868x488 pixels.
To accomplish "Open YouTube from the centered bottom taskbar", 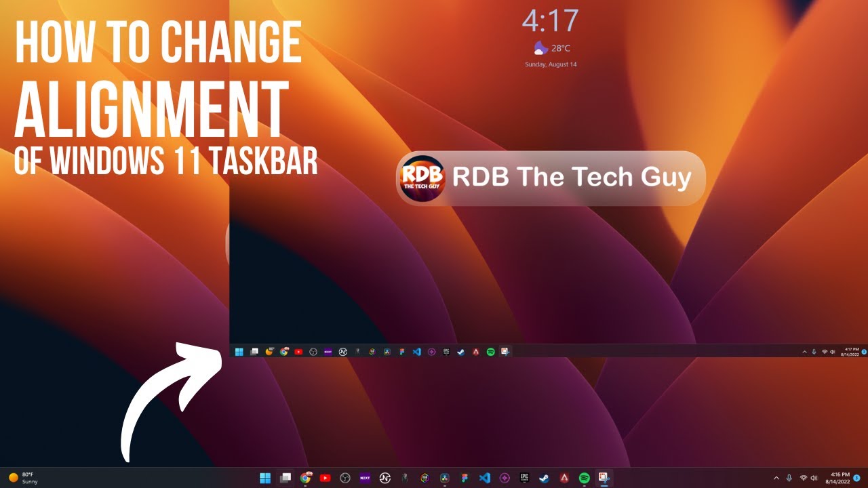I will (x=325, y=478).
